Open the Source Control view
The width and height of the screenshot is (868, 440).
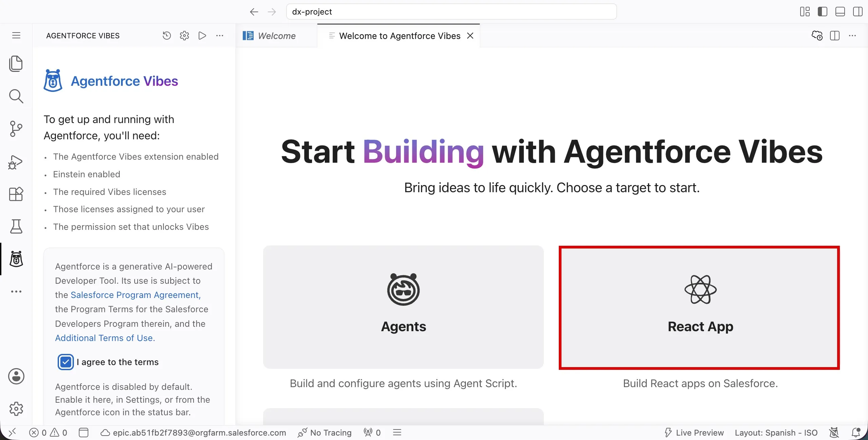point(16,129)
